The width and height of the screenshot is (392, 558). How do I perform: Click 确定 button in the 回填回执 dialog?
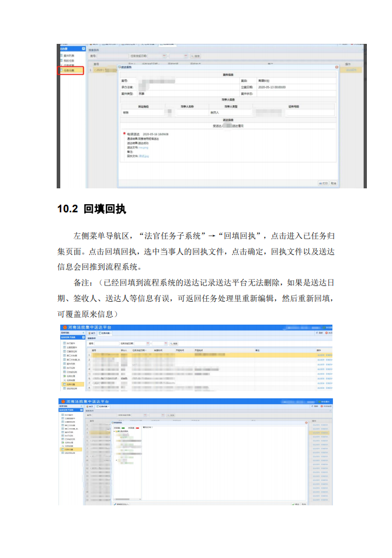[296, 504]
